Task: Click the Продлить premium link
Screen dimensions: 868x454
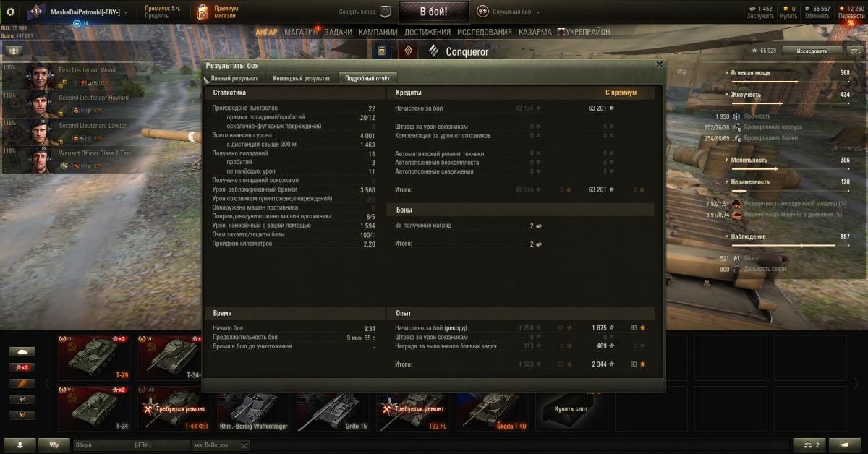Action: pyautogui.click(x=157, y=16)
